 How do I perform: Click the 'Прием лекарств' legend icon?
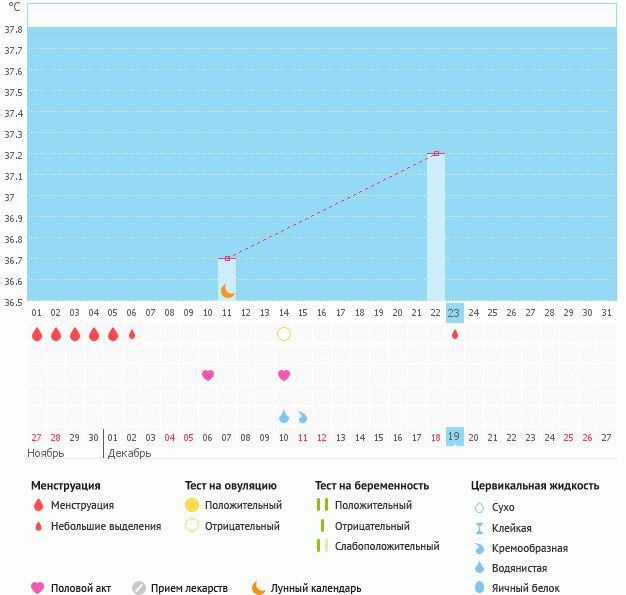tap(139, 588)
